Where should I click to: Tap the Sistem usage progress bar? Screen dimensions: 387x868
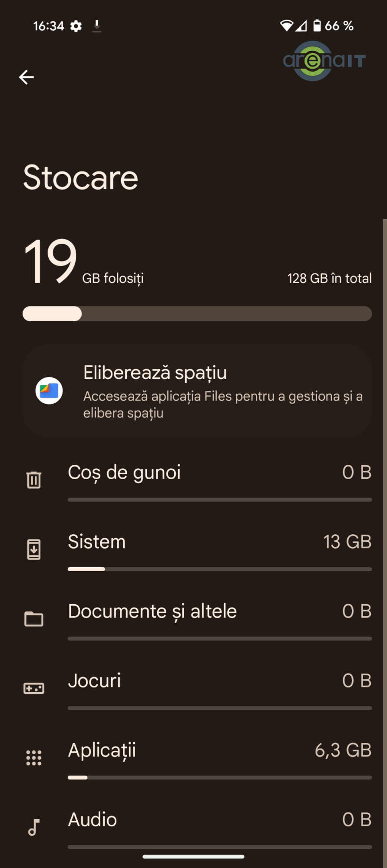(x=220, y=569)
